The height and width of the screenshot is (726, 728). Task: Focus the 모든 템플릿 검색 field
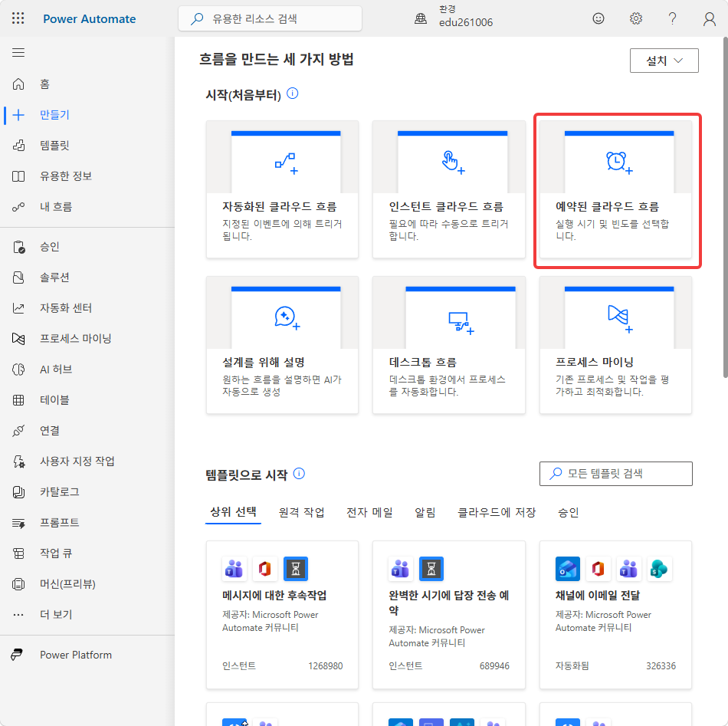tap(615, 474)
